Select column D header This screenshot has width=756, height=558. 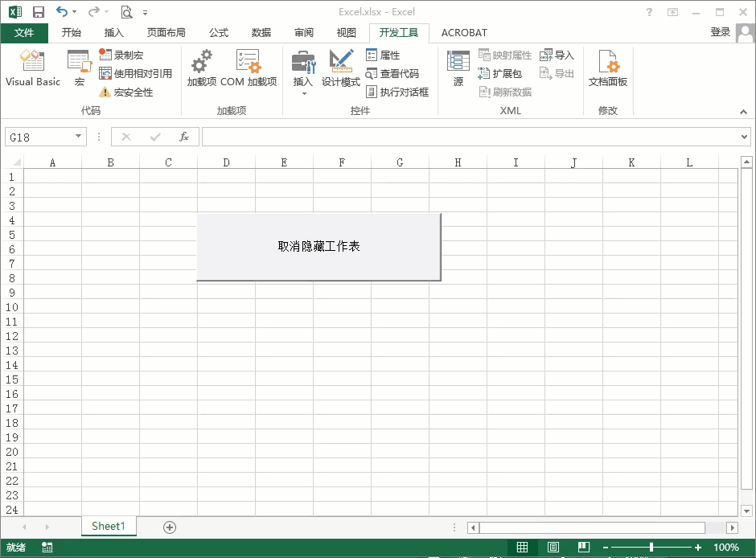[x=226, y=162]
